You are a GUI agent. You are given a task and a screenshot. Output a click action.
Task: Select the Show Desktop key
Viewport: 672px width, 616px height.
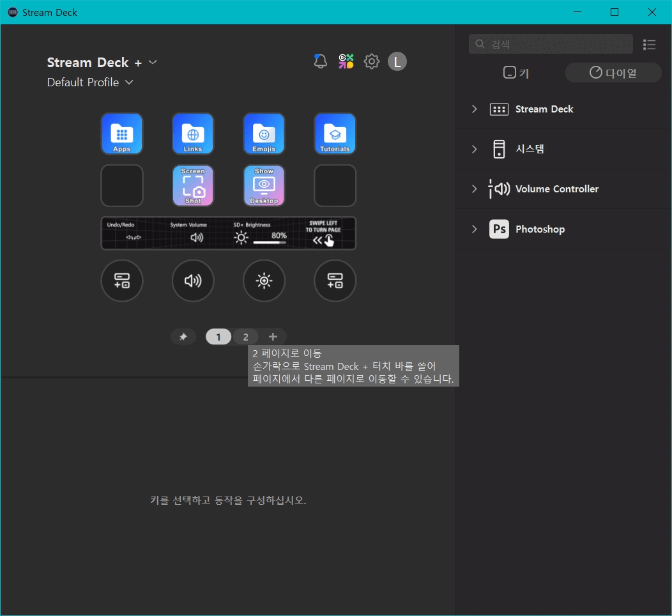264,185
